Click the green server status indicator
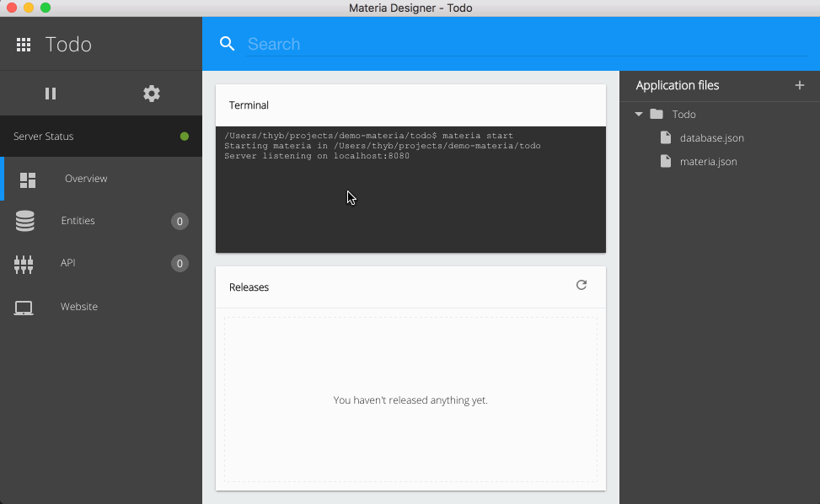820x504 pixels. click(x=184, y=137)
